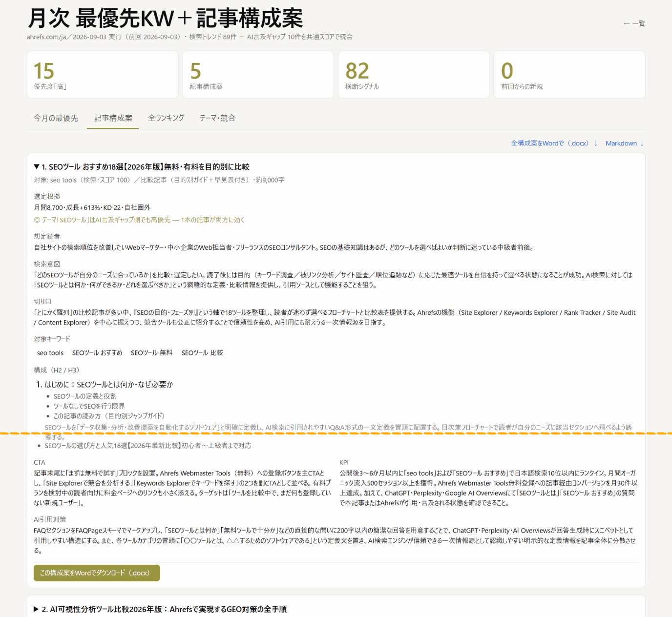Click the 横断シグナル card showing 82
The image size is (672, 617).
[414, 75]
